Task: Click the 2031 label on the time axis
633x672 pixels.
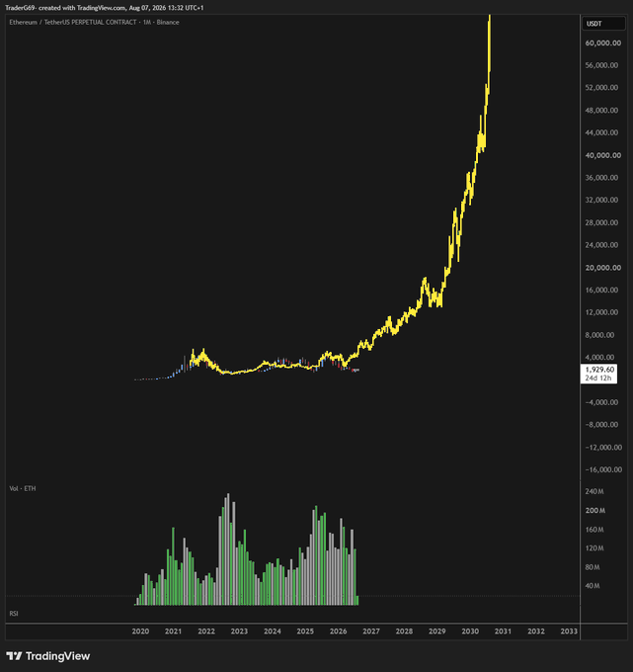Action: (503, 631)
